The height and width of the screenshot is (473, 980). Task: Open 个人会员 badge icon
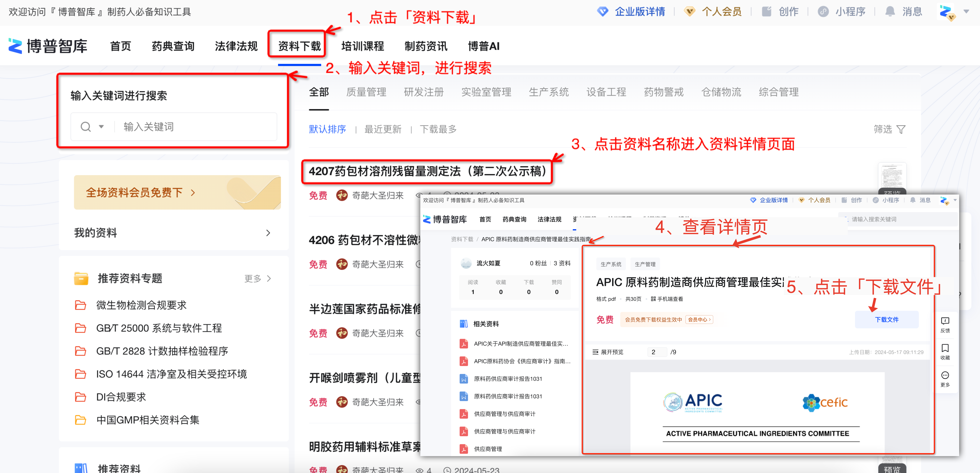(689, 12)
